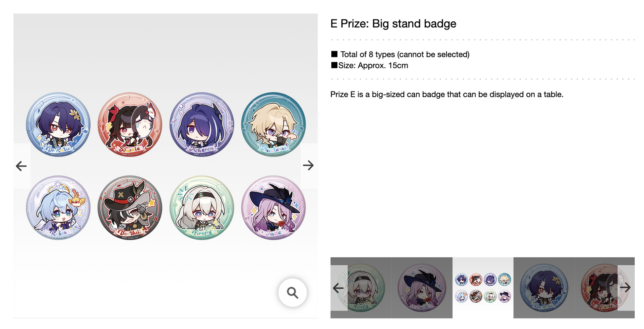The image size is (644, 329).
Task: Click the next arrow on main image
Action: [308, 165]
